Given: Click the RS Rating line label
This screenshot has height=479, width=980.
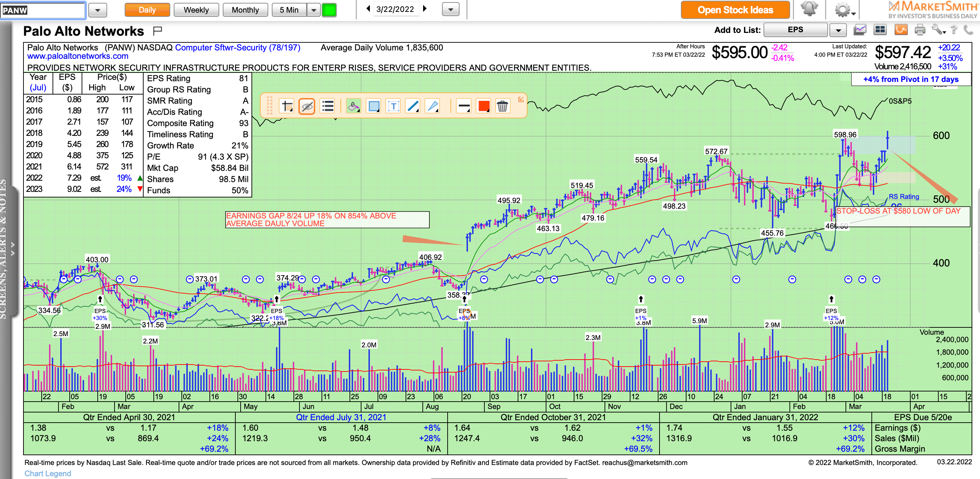Looking at the screenshot, I should (x=904, y=197).
